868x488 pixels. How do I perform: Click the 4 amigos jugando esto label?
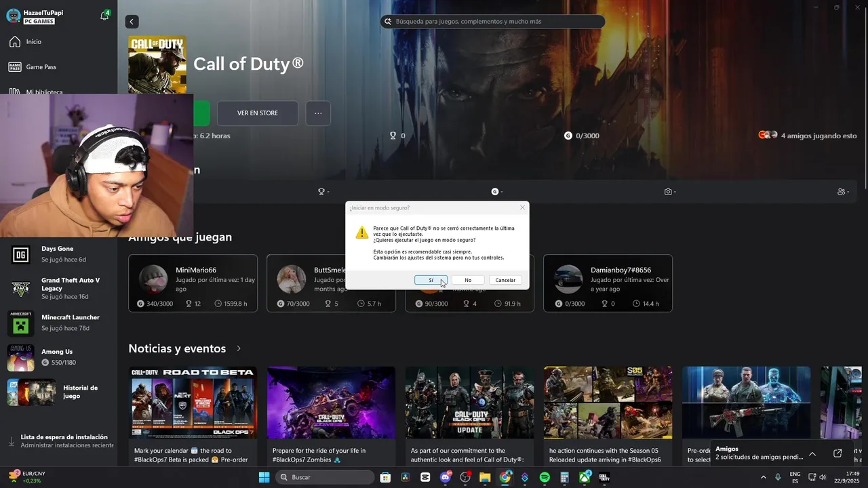point(818,136)
